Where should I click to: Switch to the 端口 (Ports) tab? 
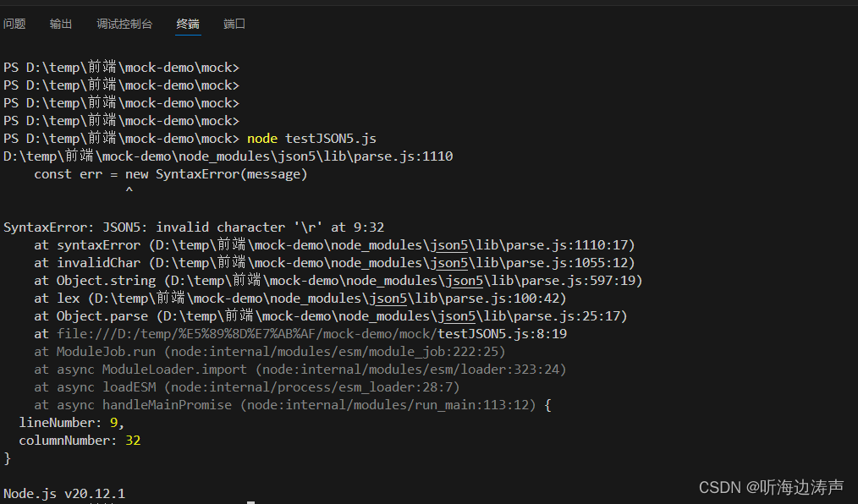234,24
